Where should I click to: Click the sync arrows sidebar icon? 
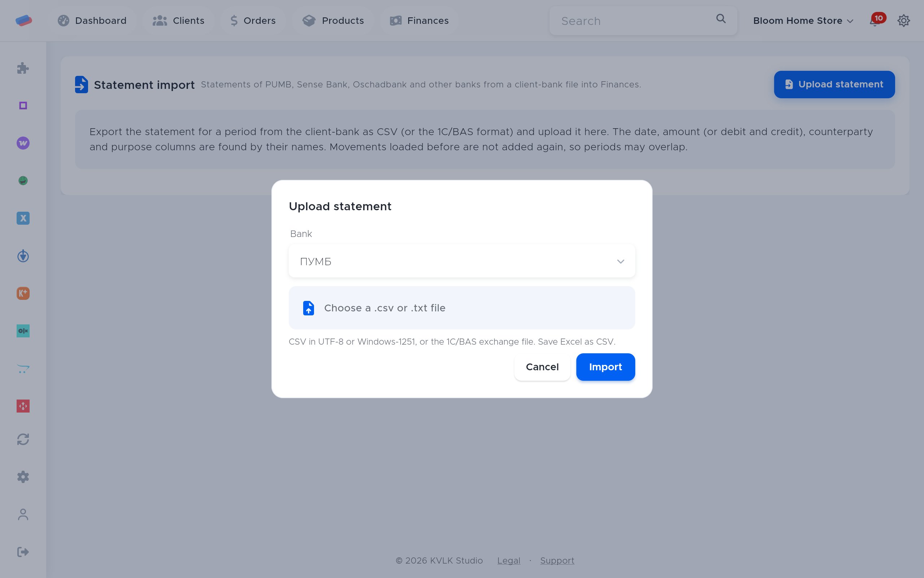[x=23, y=439]
